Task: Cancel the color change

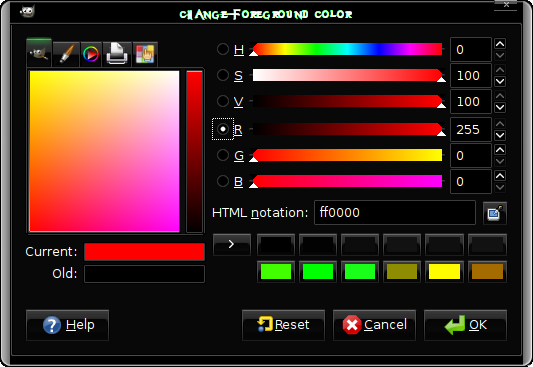Action: [374, 325]
